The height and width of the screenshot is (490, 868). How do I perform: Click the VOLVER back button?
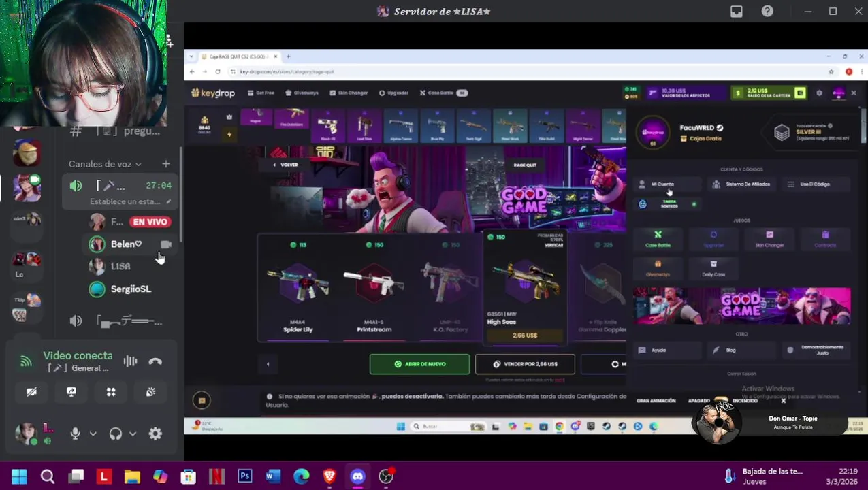pos(285,165)
